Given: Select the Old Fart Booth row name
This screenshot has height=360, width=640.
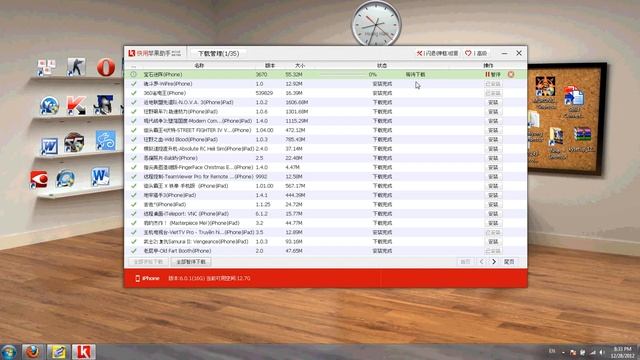Looking at the screenshot, I should point(177,251).
